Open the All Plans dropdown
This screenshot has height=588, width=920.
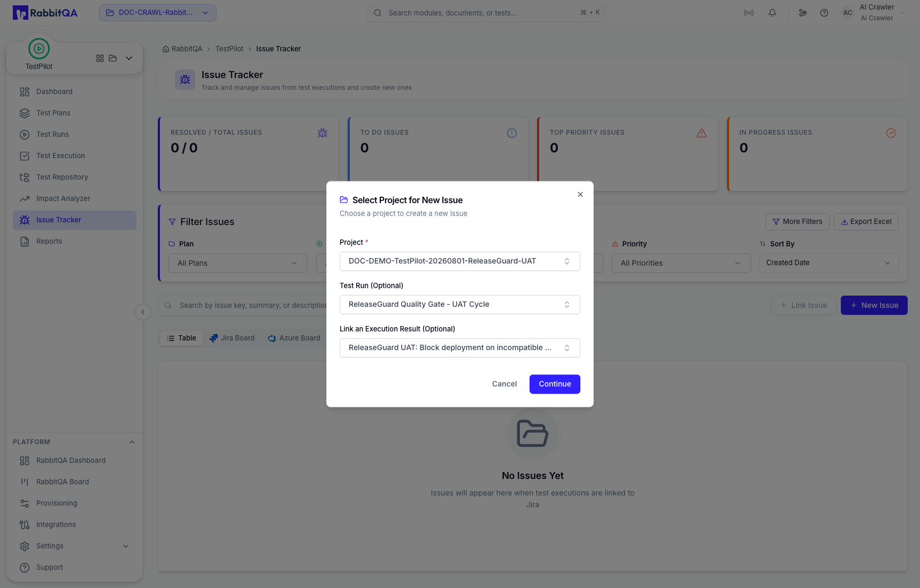pyautogui.click(x=238, y=263)
